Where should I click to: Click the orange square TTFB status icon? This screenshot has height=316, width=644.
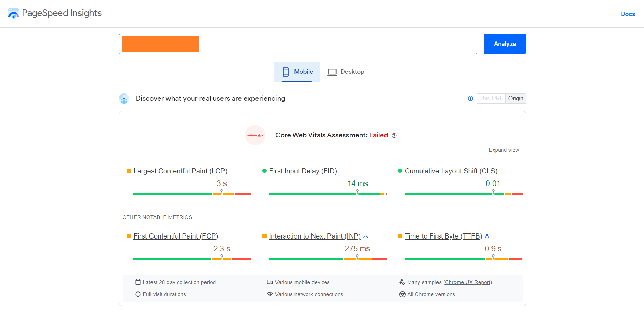point(400,236)
